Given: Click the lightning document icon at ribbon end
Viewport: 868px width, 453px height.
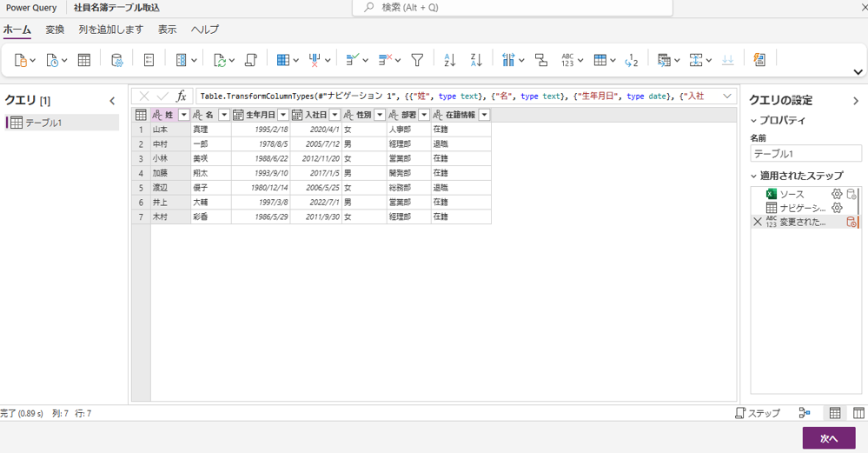Looking at the screenshot, I should (x=759, y=60).
